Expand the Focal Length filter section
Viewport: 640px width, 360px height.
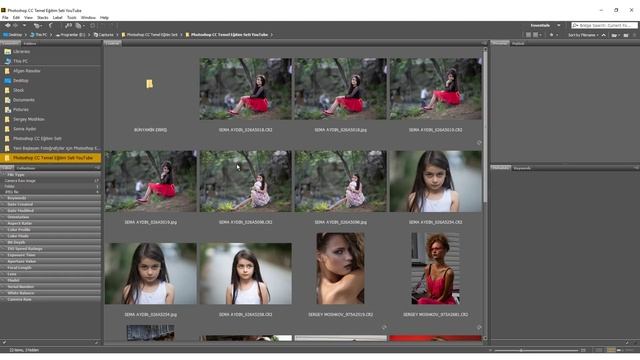[51, 268]
